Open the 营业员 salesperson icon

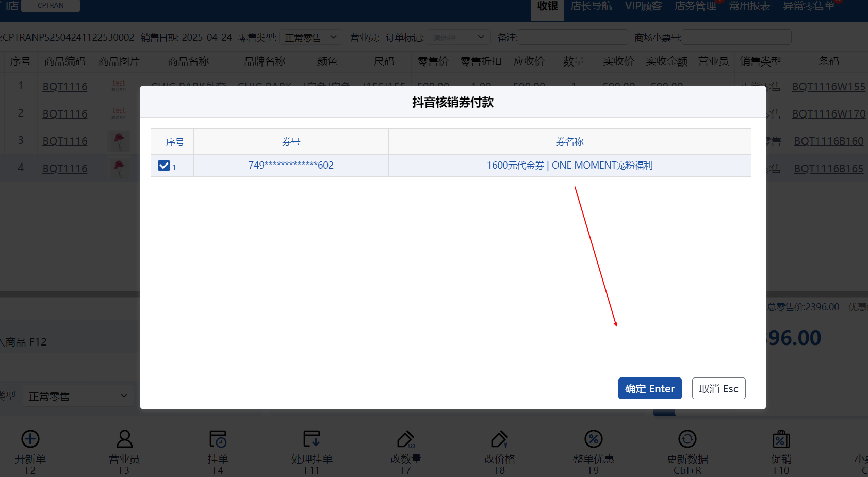pyautogui.click(x=124, y=439)
